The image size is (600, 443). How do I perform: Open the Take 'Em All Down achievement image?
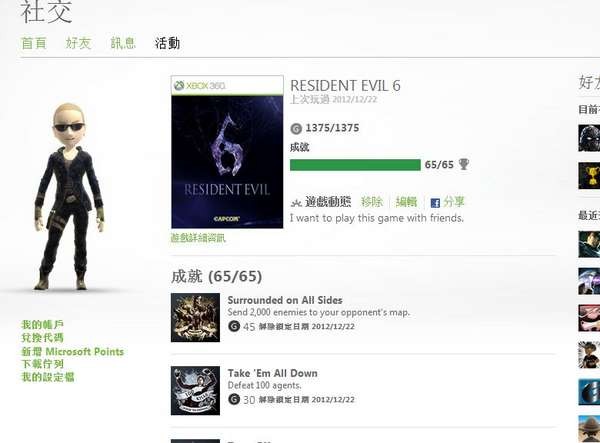195,391
